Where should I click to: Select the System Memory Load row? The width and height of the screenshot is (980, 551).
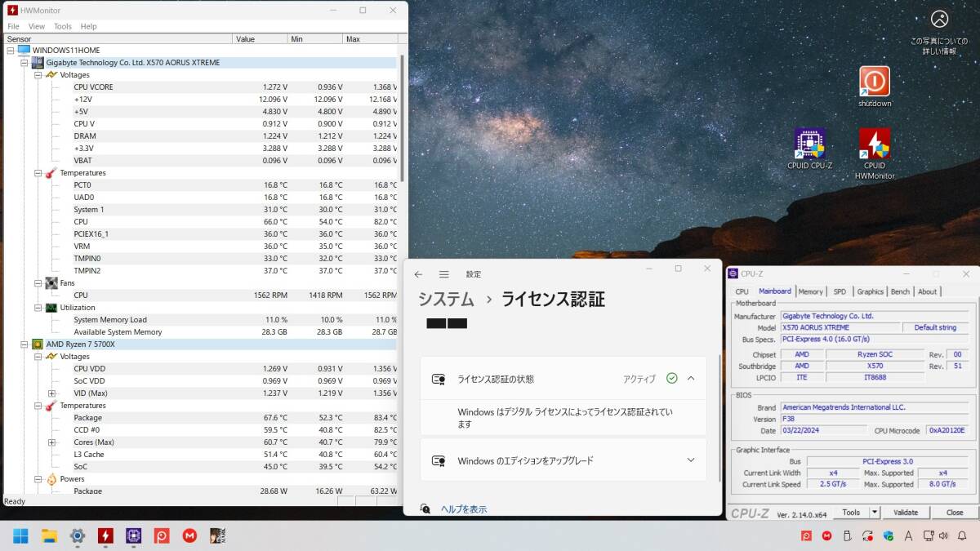201,319
